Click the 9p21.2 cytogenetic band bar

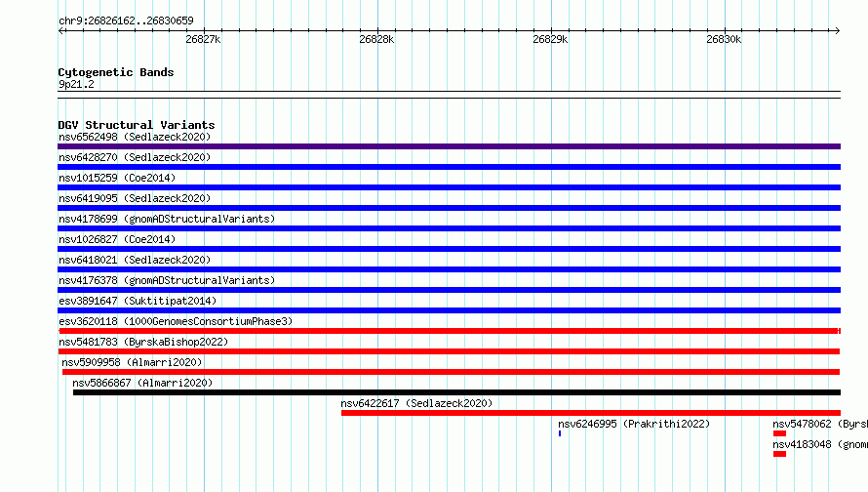pyautogui.click(x=449, y=95)
